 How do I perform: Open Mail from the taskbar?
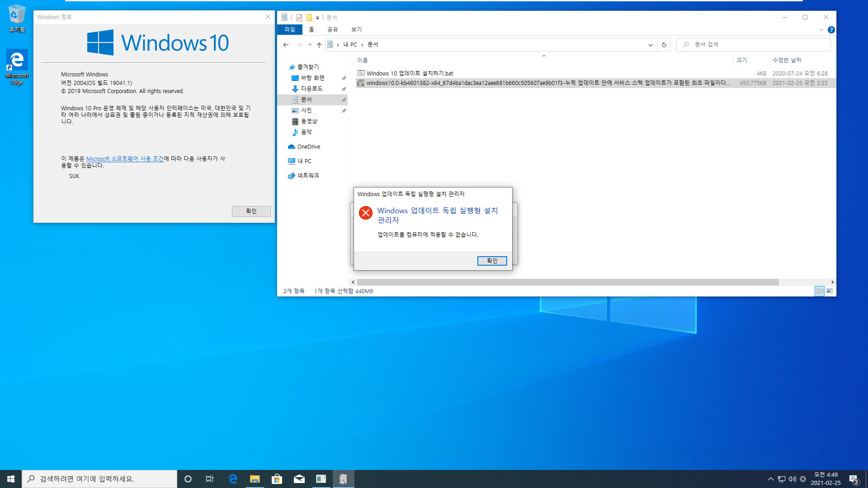tap(299, 479)
